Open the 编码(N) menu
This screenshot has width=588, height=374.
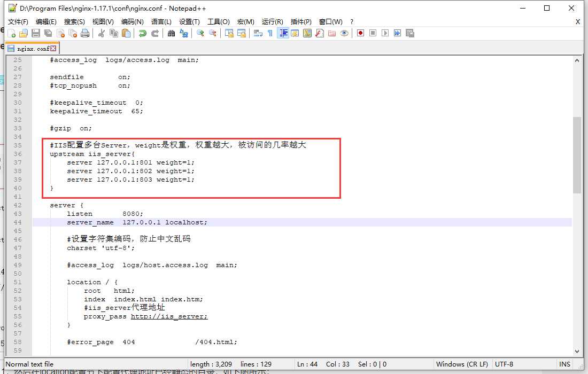133,22
